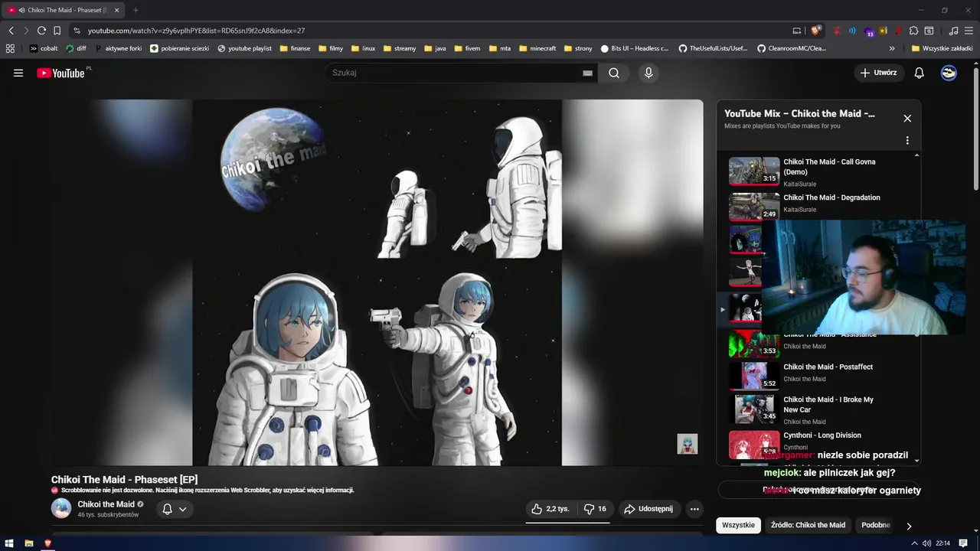The image size is (980, 551).
Task: Bookmark this page with the bookmark icon
Action: 57,31
